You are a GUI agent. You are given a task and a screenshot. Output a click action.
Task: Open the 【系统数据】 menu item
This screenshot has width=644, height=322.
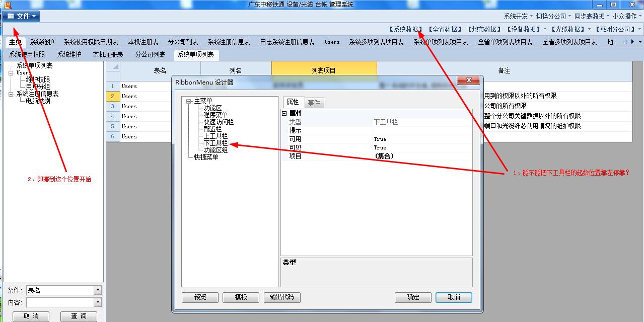[x=407, y=29]
